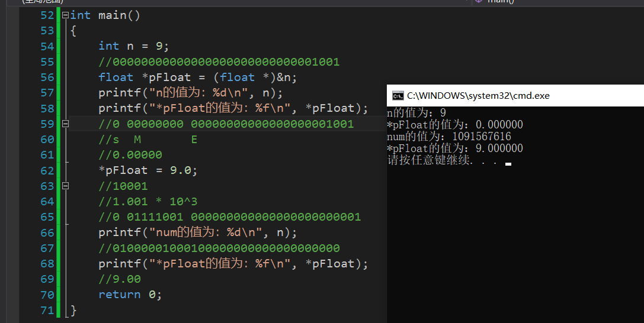Click console output 'num的值为: 1091567616'
Image resolution: width=644 pixels, height=323 pixels.
(x=449, y=137)
